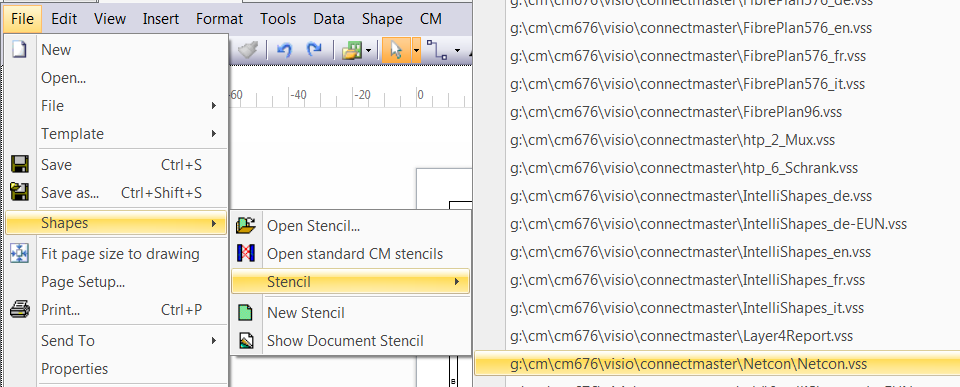Click the green Shapes window toolbar icon
This screenshot has height=387, width=960.
click(x=352, y=50)
